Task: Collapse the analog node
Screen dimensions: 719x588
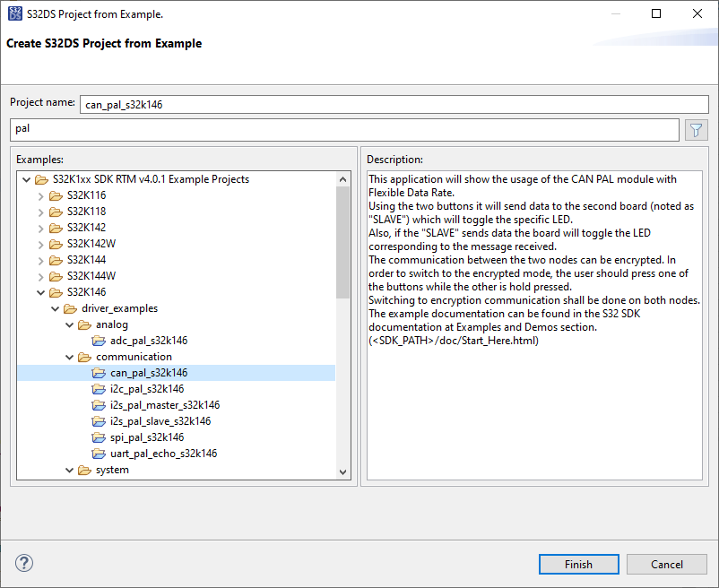Action: (x=69, y=325)
